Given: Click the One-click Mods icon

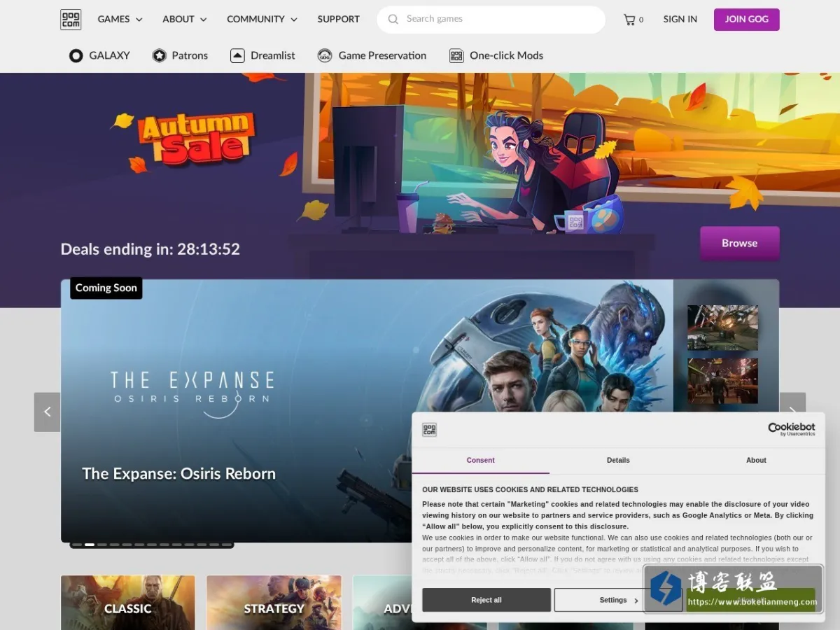Looking at the screenshot, I should pyautogui.click(x=456, y=55).
